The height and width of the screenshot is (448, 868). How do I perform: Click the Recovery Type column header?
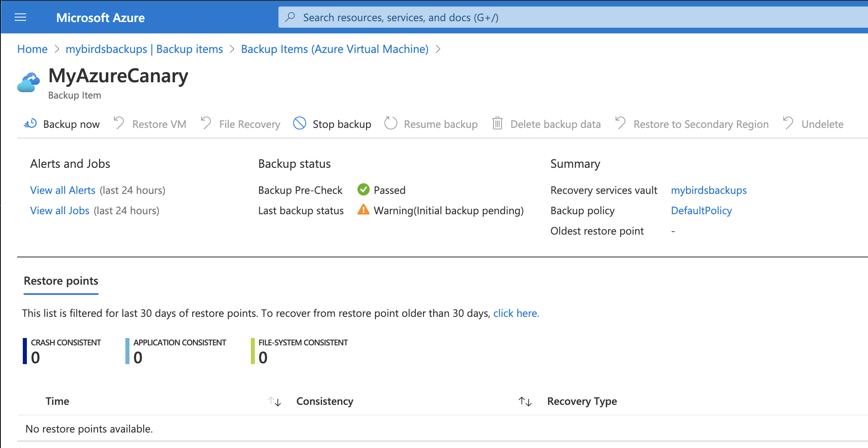coord(582,401)
